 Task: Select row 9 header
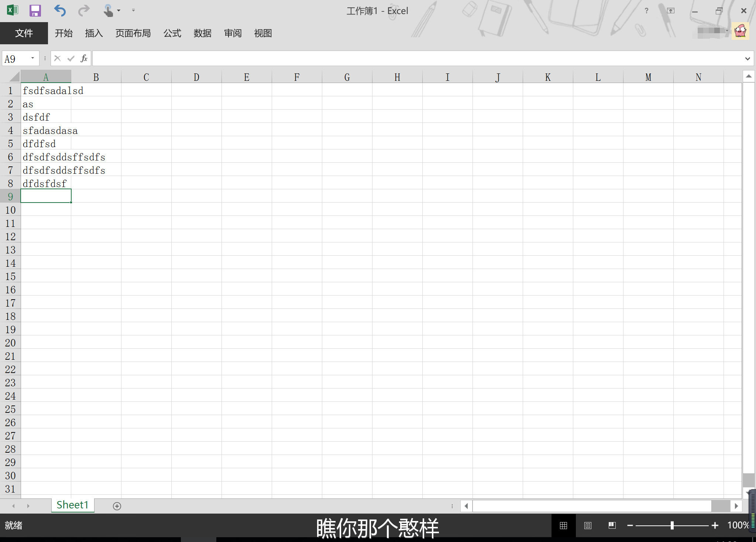pyautogui.click(x=10, y=196)
